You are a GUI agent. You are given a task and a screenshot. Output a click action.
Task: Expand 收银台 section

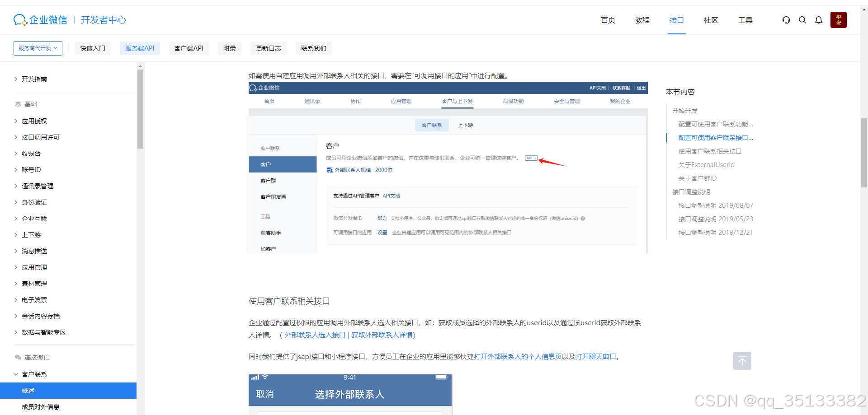tap(31, 154)
